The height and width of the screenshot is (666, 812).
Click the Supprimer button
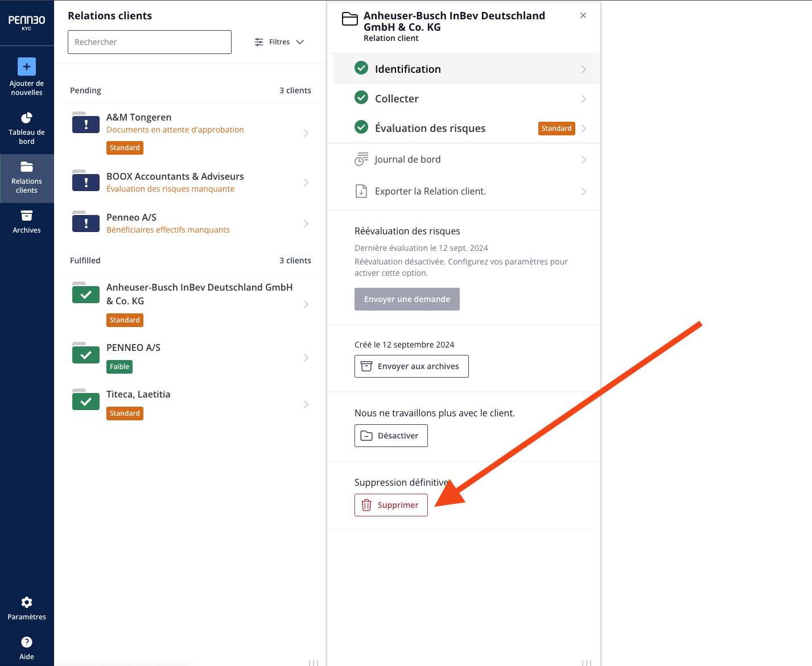coord(391,505)
